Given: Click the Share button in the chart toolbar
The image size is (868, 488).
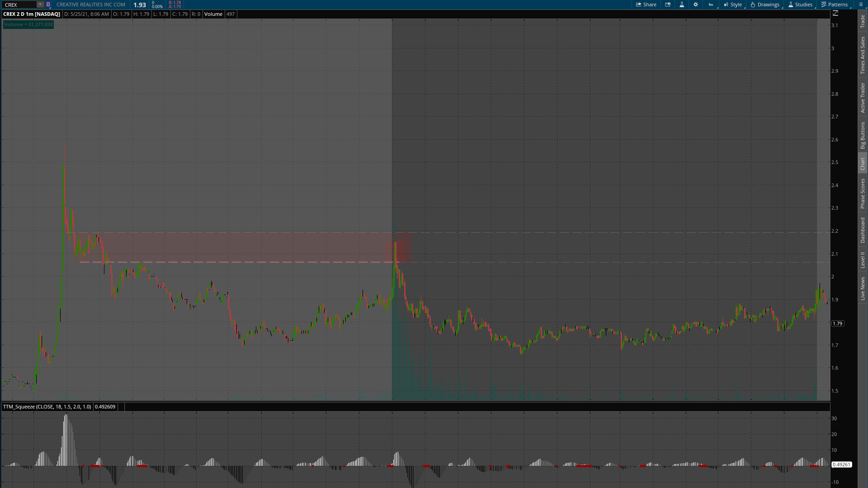Looking at the screenshot, I should 646,5.
